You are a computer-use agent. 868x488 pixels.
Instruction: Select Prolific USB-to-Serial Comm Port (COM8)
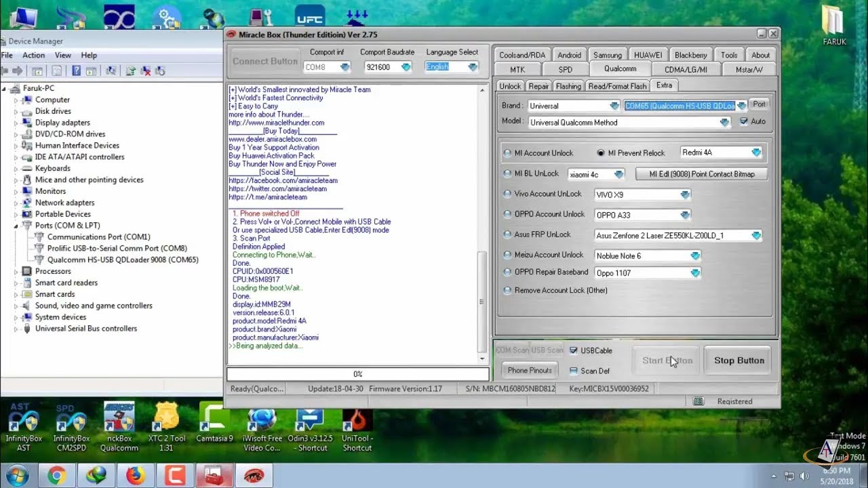(x=117, y=248)
